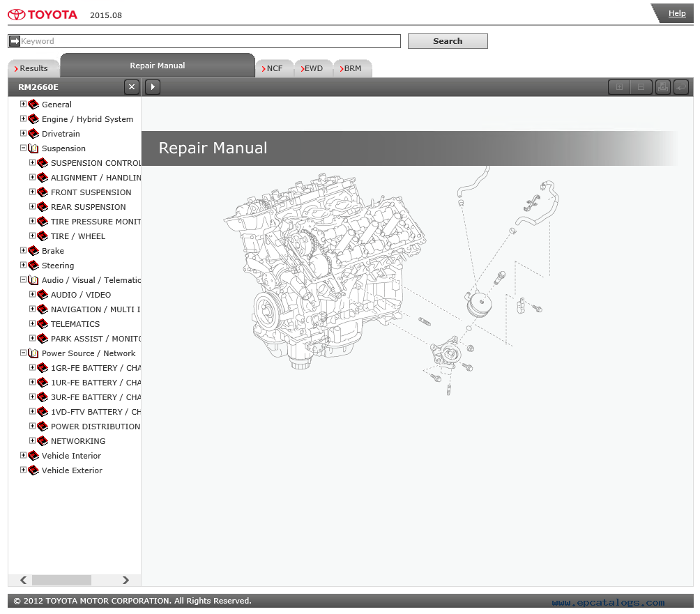Open the BRM tab
The height and width of the screenshot is (614, 700).
(352, 68)
